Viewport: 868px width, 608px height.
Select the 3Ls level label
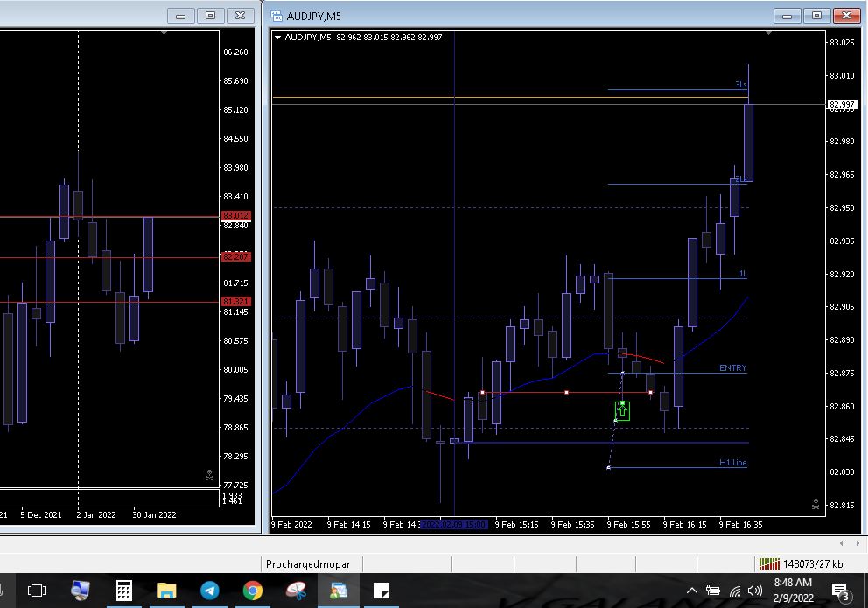(x=740, y=85)
